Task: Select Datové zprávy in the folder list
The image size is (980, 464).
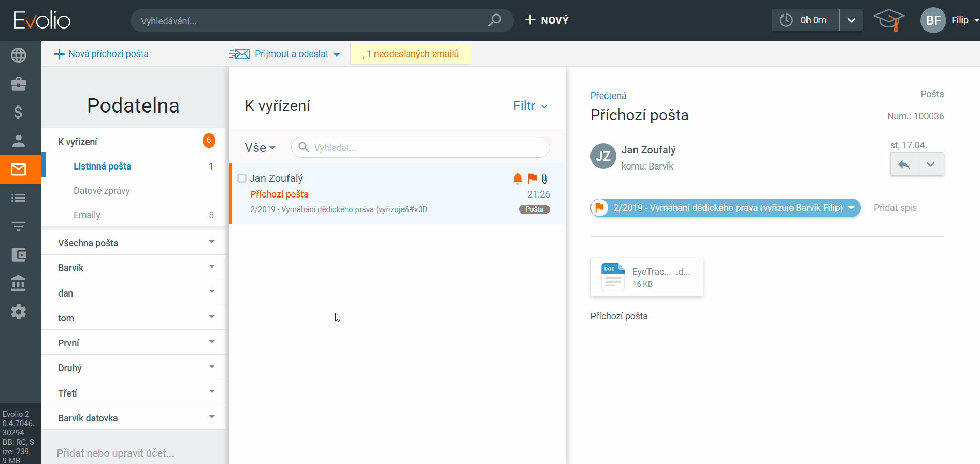Action: tap(102, 191)
